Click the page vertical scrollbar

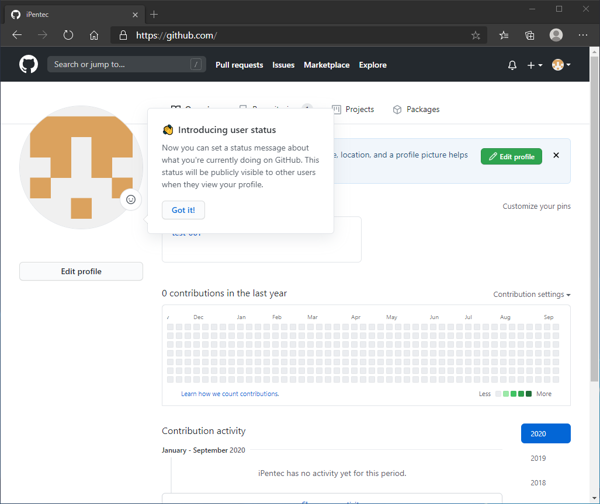point(594,218)
